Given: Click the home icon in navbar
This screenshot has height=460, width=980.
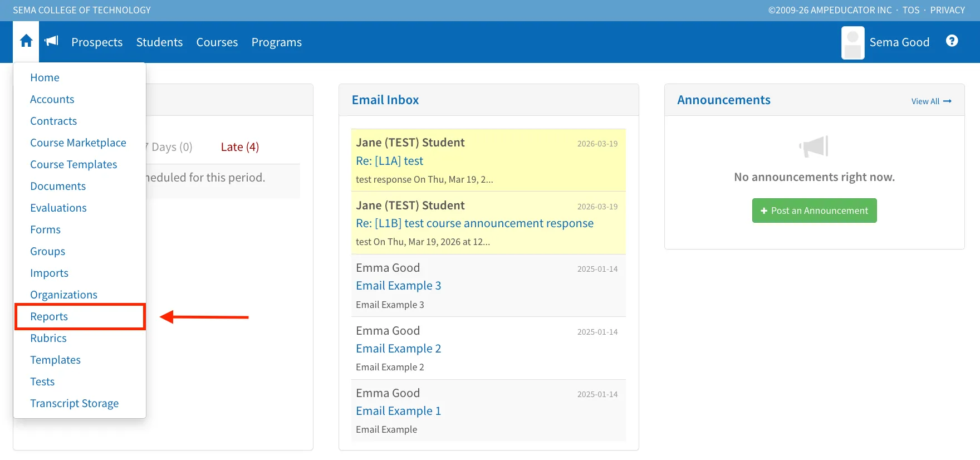Looking at the screenshot, I should [x=26, y=41].
